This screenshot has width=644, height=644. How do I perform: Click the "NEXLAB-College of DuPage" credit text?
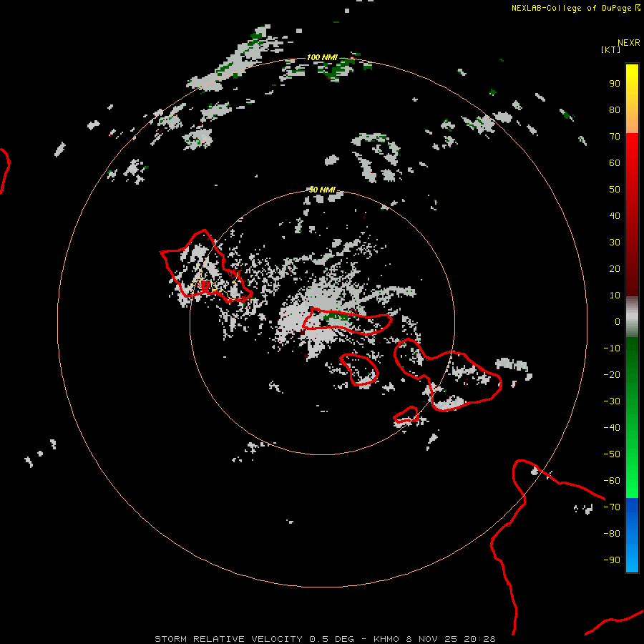(x=571, y=8)
